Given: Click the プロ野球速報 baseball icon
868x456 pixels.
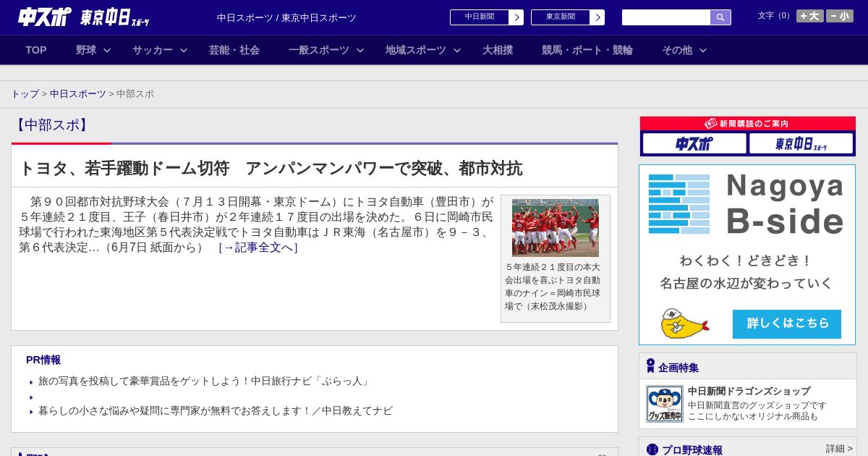Looking at the screenshot, I should (x=652, y=449).
